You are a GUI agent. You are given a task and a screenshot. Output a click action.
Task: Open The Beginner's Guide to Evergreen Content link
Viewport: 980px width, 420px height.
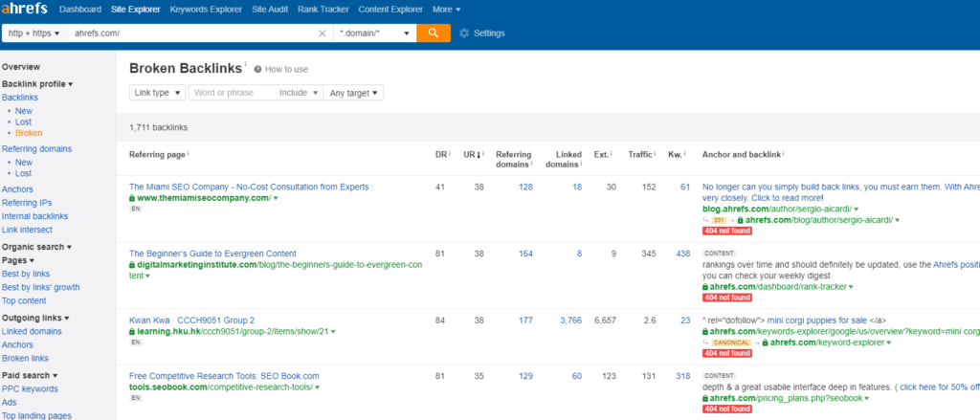(x=212, y=254)
